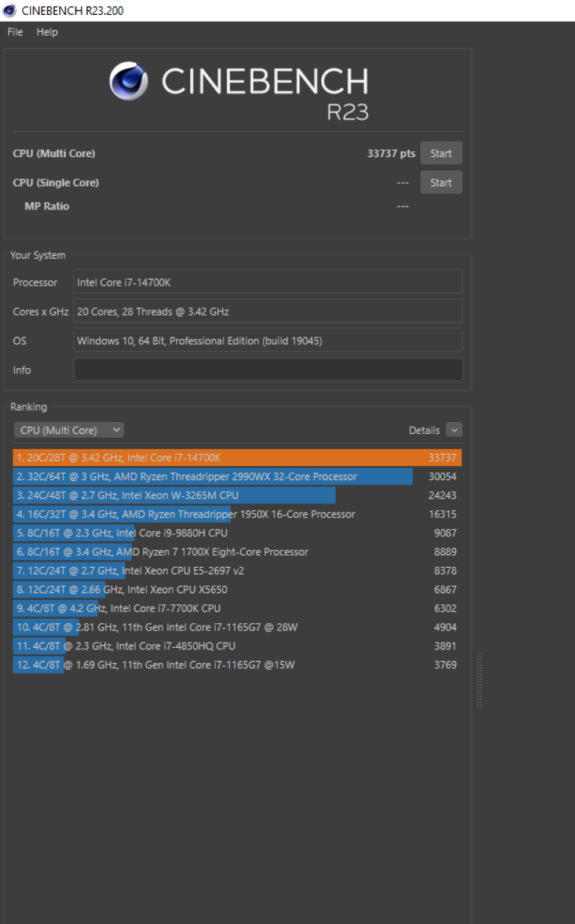Select the Threadripper 1950X ranking row
The image size is (575, 924).
point(237,514)
